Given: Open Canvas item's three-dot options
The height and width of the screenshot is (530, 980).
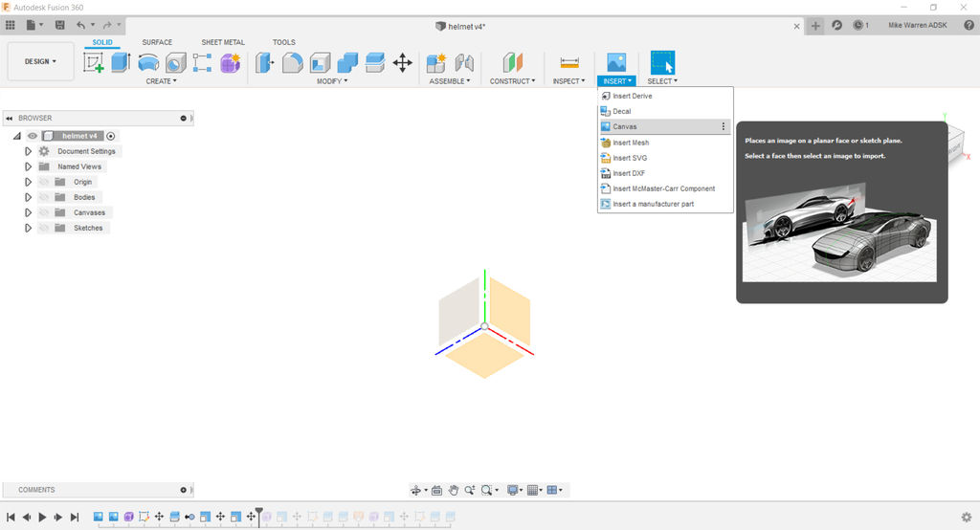Looking at the screenshot, I should 724,126.
